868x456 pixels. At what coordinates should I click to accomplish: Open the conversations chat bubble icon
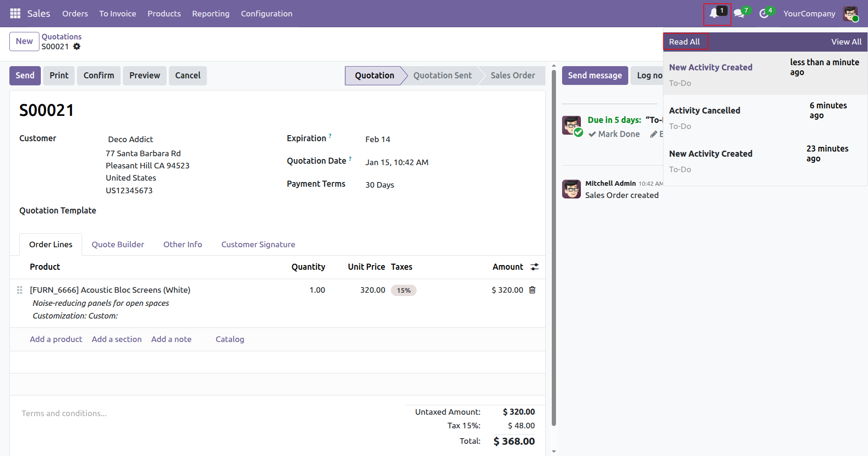[739, 14]
